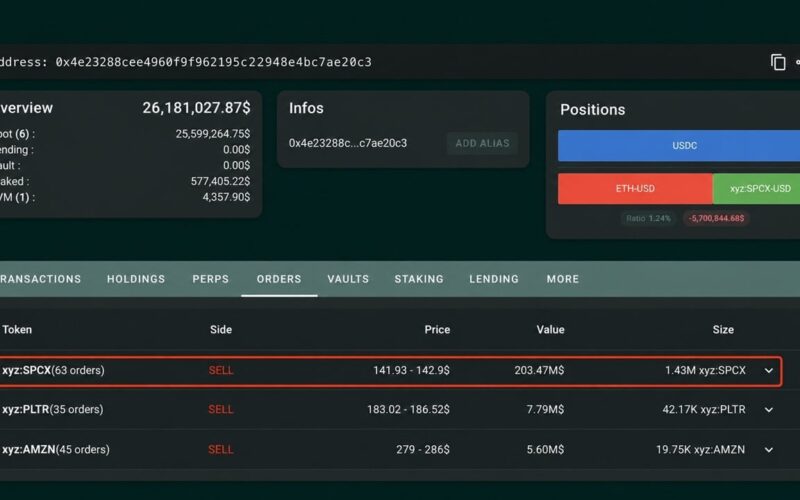Click the 279 - 286$ price cell
This screenshot has width=800, height=500.
[423, 450]
